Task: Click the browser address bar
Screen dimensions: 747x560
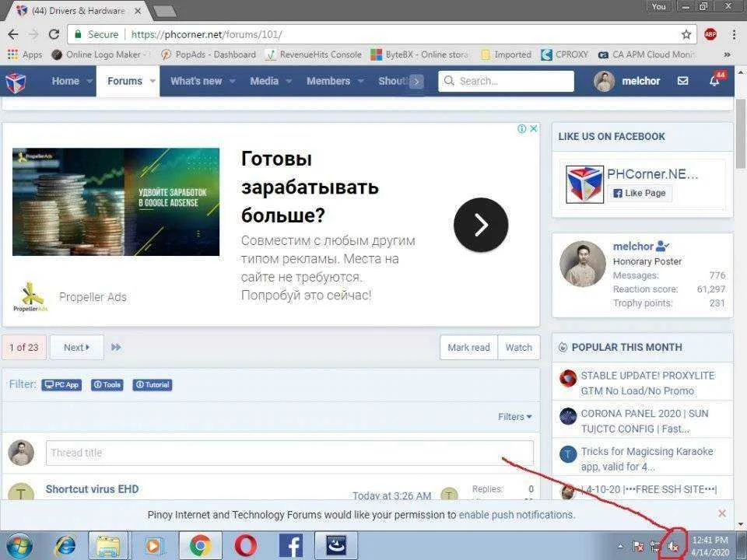Action: pos(381,34)
